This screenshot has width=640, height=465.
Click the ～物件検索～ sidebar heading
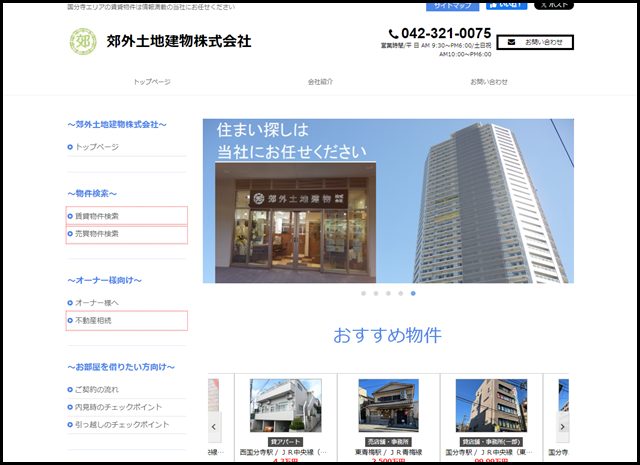(x=92, y=194)
